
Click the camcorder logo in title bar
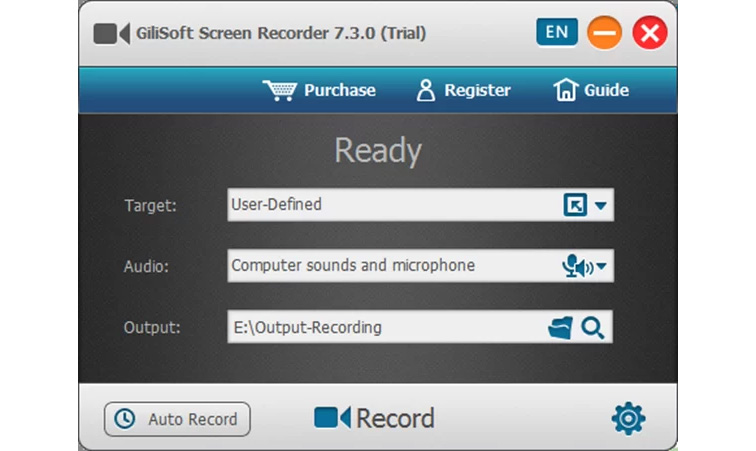pyautogui.click(x=111, y=34)
